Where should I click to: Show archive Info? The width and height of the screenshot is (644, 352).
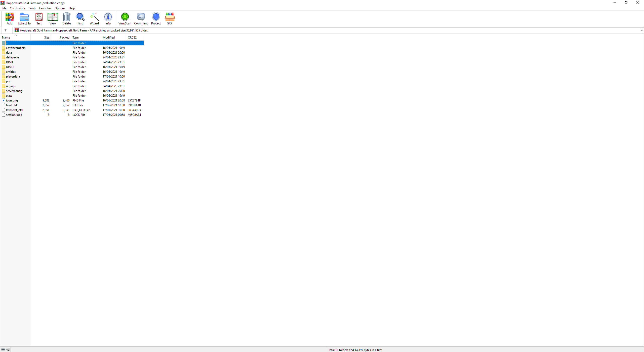[x=108, y=19]
